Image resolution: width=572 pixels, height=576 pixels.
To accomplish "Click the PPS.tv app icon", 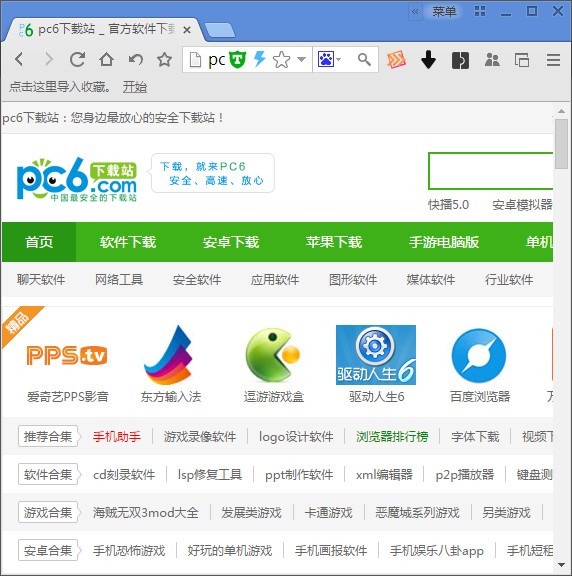I will pyautogui.click(x=67, y=355).
